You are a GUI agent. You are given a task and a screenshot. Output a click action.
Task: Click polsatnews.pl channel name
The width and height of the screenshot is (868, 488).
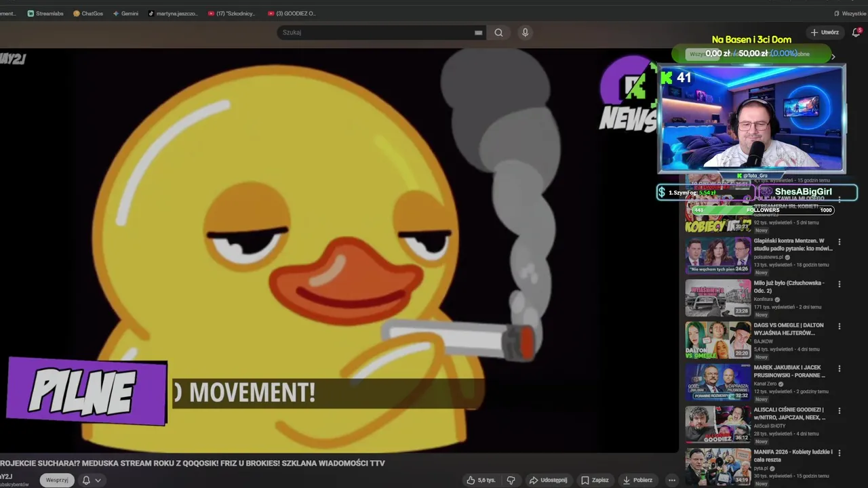click(768, 257)
